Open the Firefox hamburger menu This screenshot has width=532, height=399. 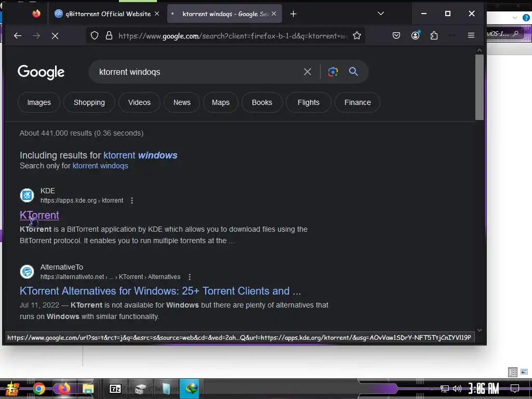pos(471,35)
